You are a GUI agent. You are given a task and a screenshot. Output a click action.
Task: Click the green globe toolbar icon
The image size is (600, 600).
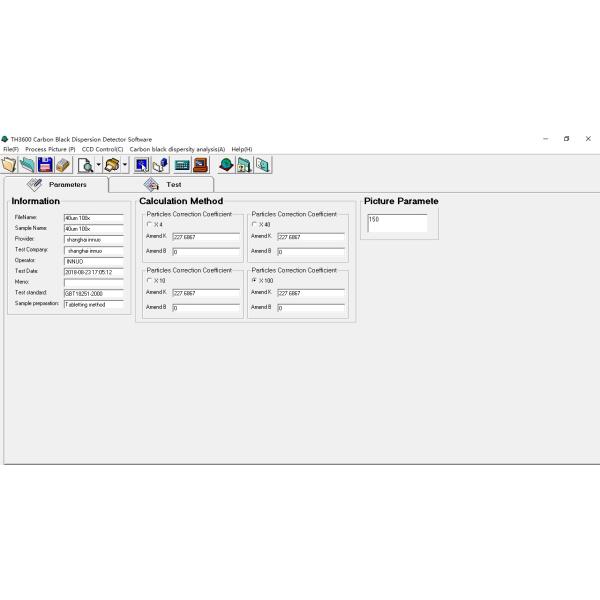[x=226, y=165]
